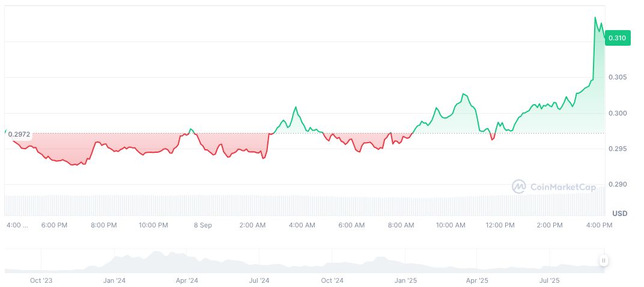Select the 10:00 AM time label
This screenshot has height=287, width=644.
click(x=451, y=225)
